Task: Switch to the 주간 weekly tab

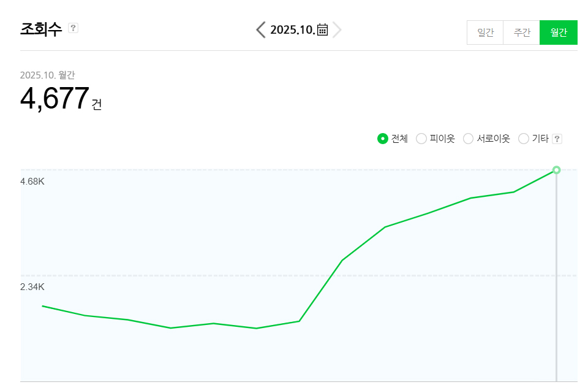Action: 522,32
